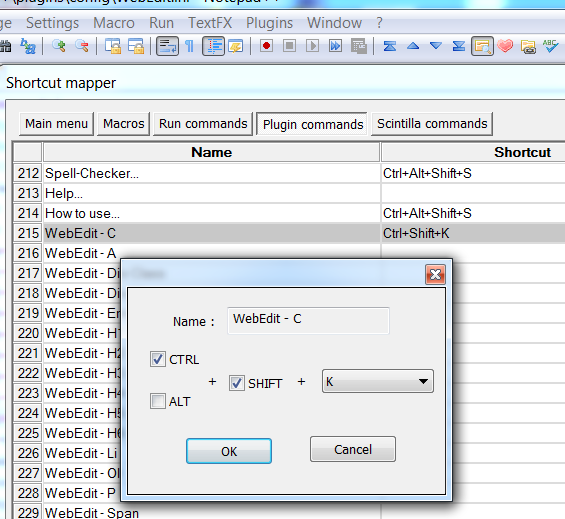
Task: Open the Settings menu
Action: 53,23
